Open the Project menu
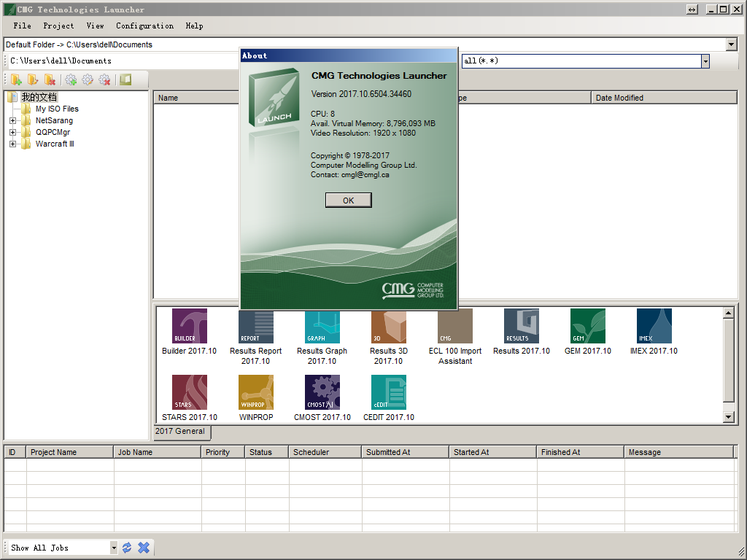 tap(58, 26)
